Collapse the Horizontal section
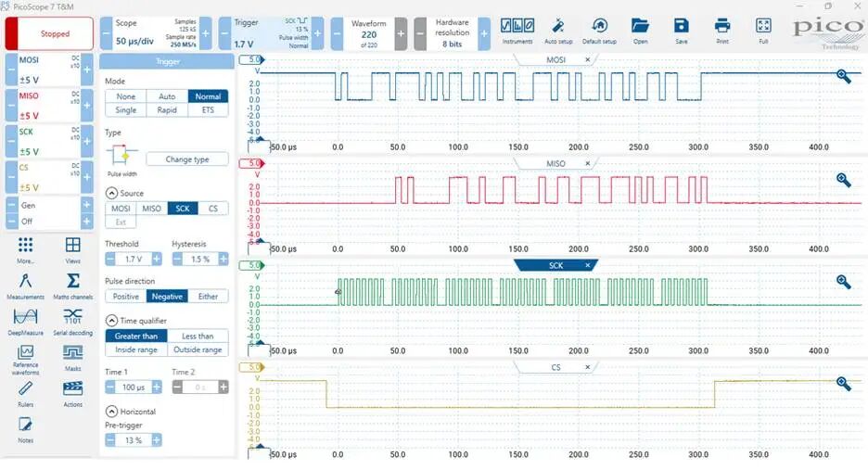This screenshot has height=470, width=868. 111,412
